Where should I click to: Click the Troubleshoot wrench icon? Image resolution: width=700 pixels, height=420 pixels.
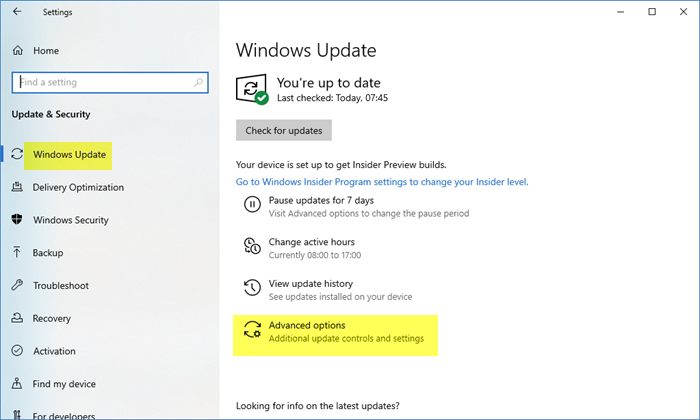tap(17, 285)
